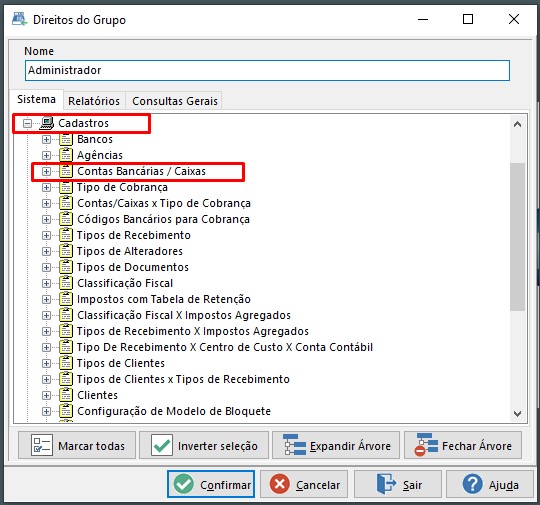The height and width of the screenshot is (505, 540).
Task: Click the Códigos Bancários para Cobrança icon
Action: (x=66, y=219)
